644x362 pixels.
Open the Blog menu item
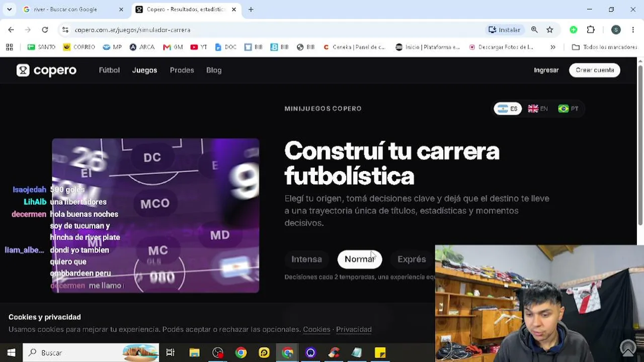(x=214, y=70)
